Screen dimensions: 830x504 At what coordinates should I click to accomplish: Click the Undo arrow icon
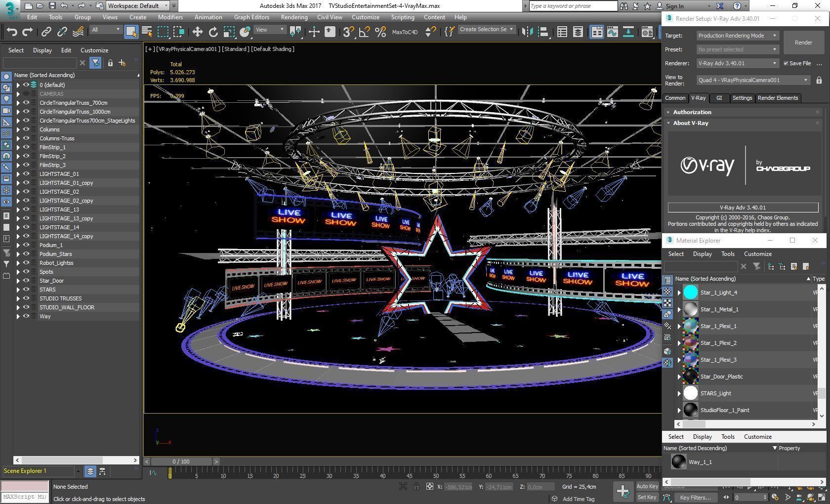click(x=12, y=32)
